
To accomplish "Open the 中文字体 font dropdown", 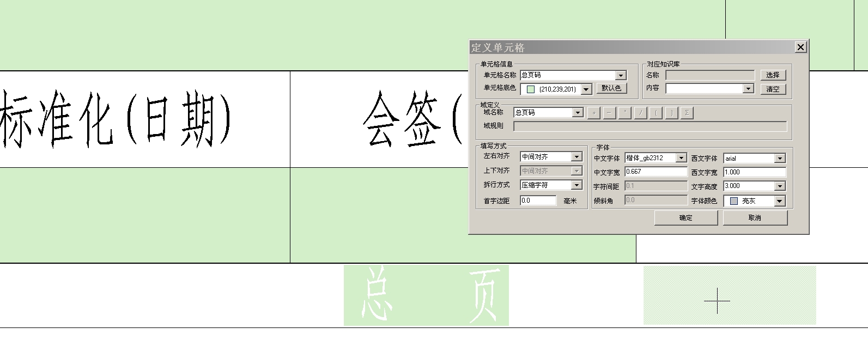I will click(x=681, y=158).
